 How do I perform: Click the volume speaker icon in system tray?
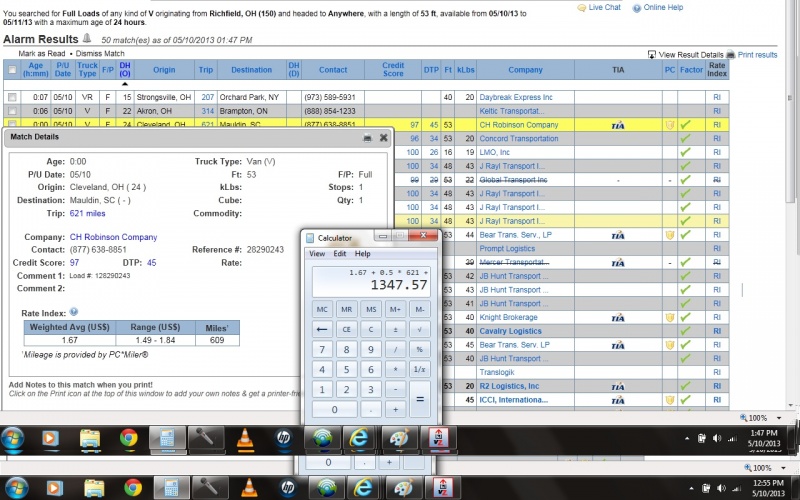(717, 438)
